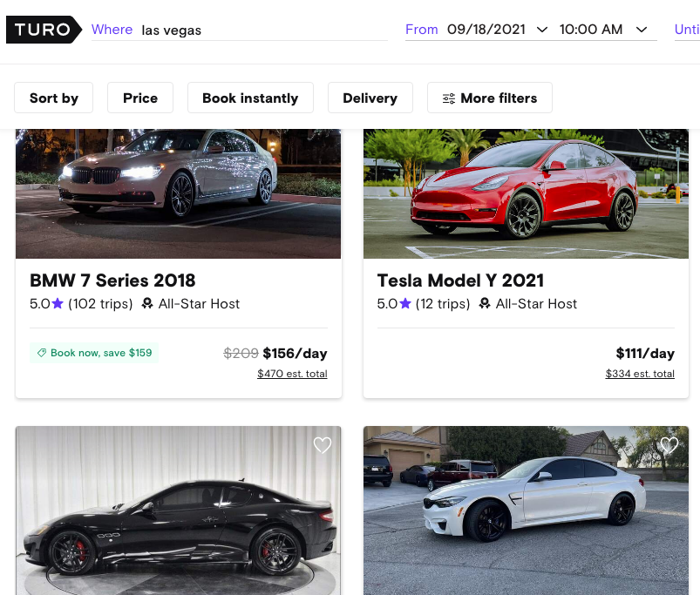Screen dimensions: 700x595
Task: Favorite the black Maserati listing with the heart
Action: pos(323,445)
